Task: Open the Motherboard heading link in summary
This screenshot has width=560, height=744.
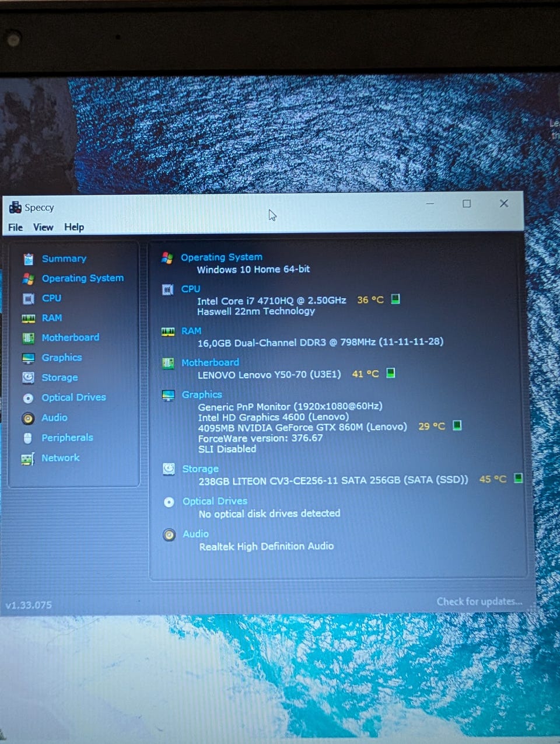Action: (x=210, y=362)
